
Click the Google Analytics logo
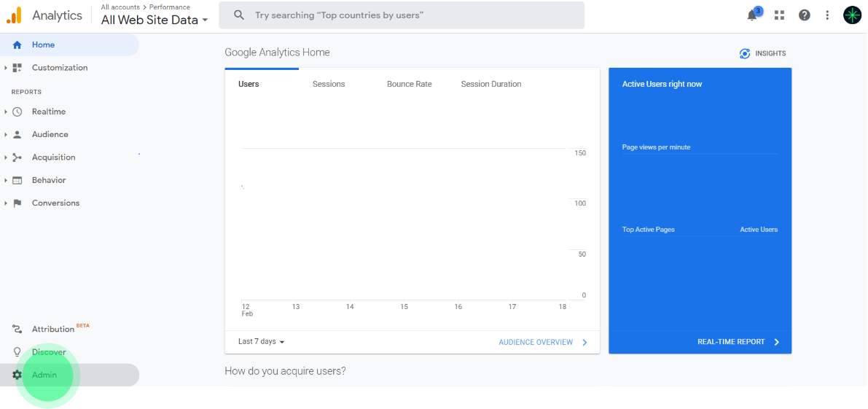15,15
